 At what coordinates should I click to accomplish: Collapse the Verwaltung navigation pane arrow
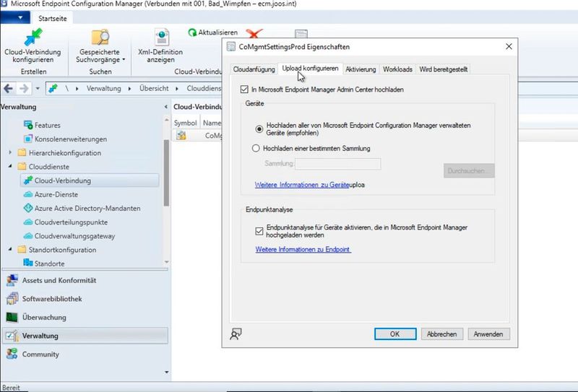click(165, 107)
